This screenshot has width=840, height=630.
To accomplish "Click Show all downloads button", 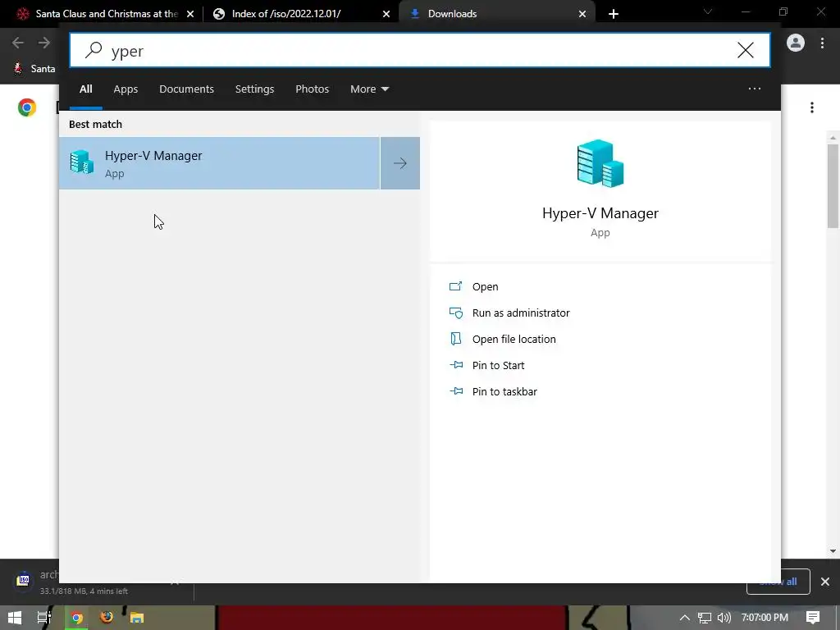I will pyautogui.click(x=778, y=582).
